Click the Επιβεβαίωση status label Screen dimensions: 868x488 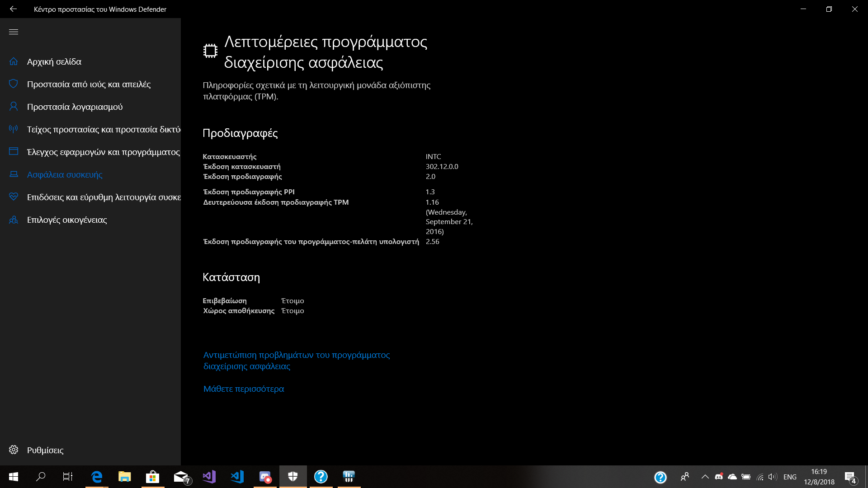pyautogui.click(x=225, y=300)
